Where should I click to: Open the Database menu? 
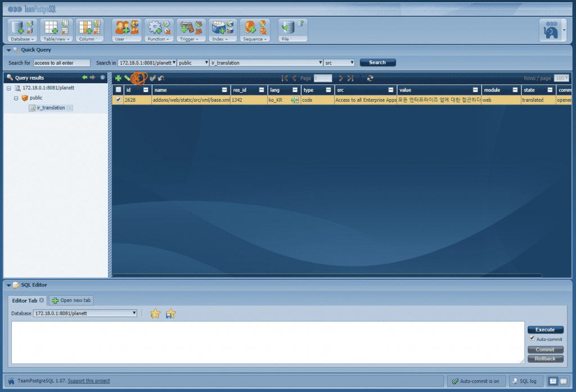point(22,39)
